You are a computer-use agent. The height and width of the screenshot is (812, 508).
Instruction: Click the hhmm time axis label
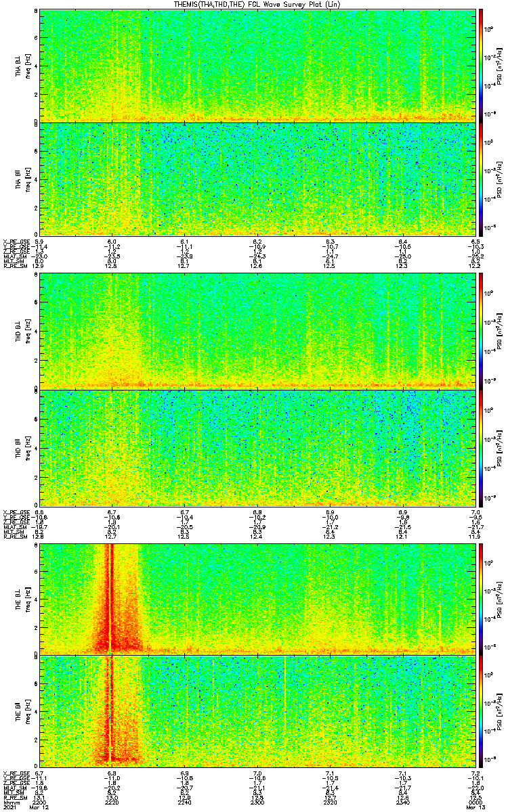[x=10, y=801]
